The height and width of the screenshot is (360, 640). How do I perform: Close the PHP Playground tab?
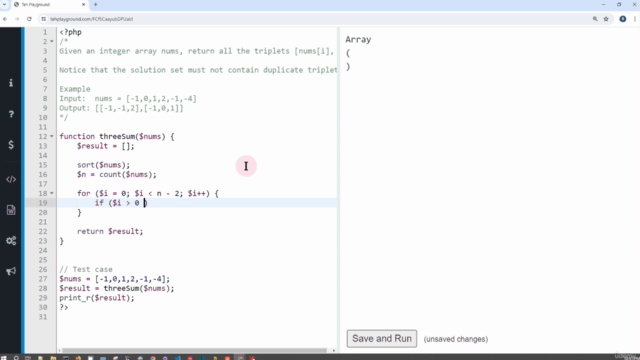tap(84, 4)
